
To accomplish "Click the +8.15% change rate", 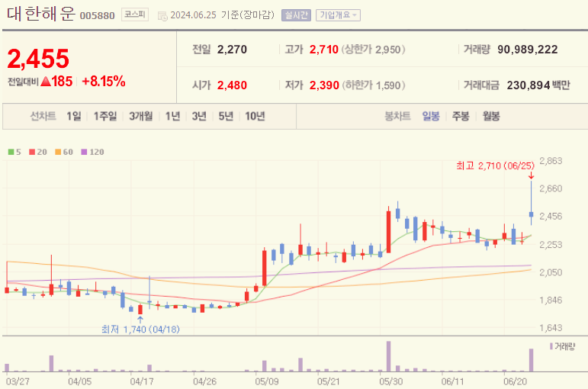I will tap(104, 82).
